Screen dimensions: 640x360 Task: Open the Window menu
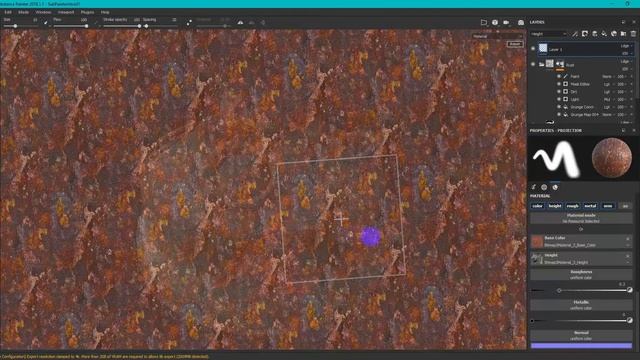(x=43, y=12)
